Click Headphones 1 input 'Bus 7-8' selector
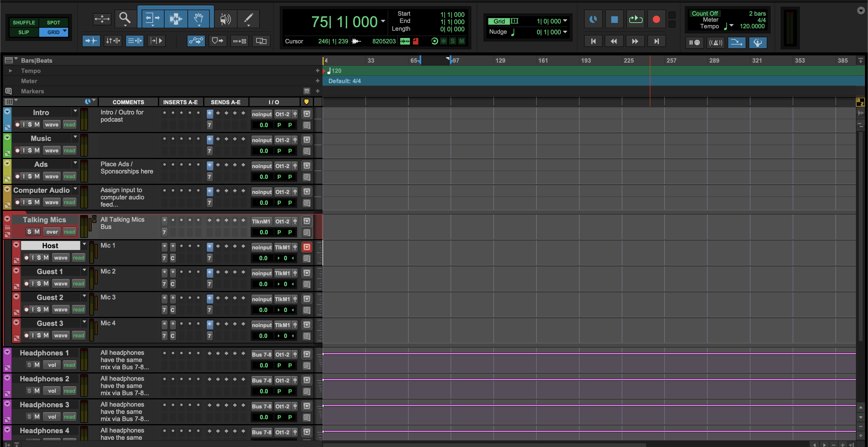 (x=262, y=355)
